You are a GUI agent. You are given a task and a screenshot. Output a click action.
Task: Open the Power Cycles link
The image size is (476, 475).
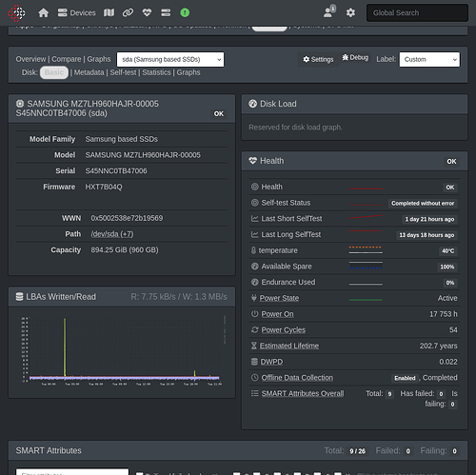click(284, 330)
